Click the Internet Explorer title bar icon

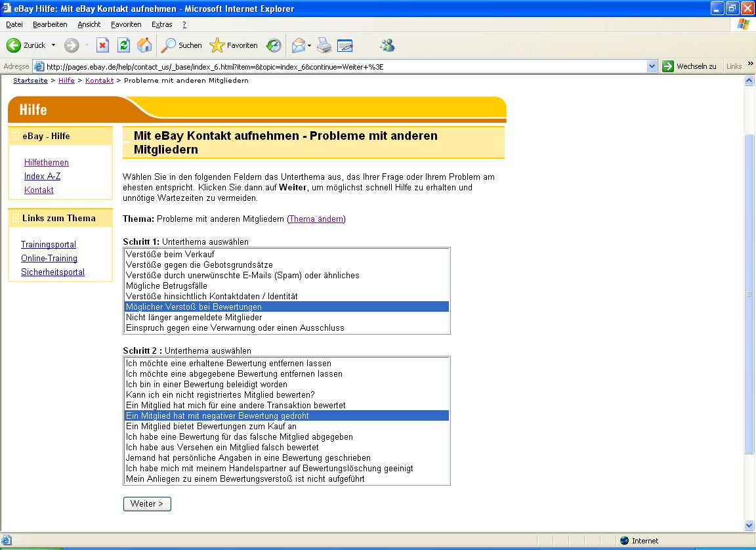pyautogui.click(x=7, y=8)
